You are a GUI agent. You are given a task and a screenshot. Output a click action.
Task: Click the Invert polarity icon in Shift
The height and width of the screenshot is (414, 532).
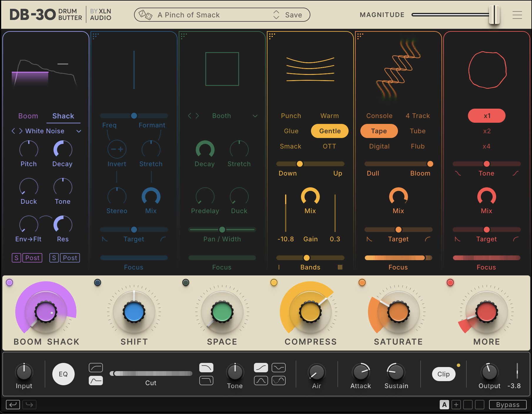tap(117, 149)
